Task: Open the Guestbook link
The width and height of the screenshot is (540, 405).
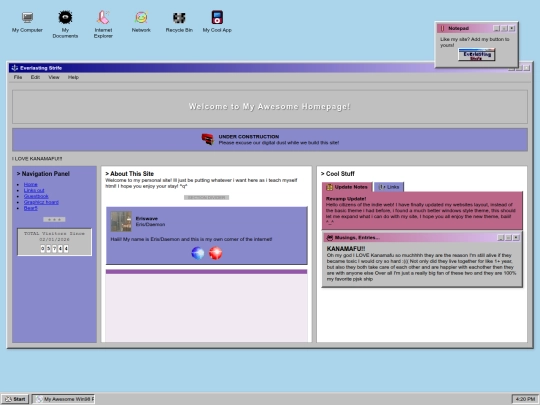Action: point(36,196)
